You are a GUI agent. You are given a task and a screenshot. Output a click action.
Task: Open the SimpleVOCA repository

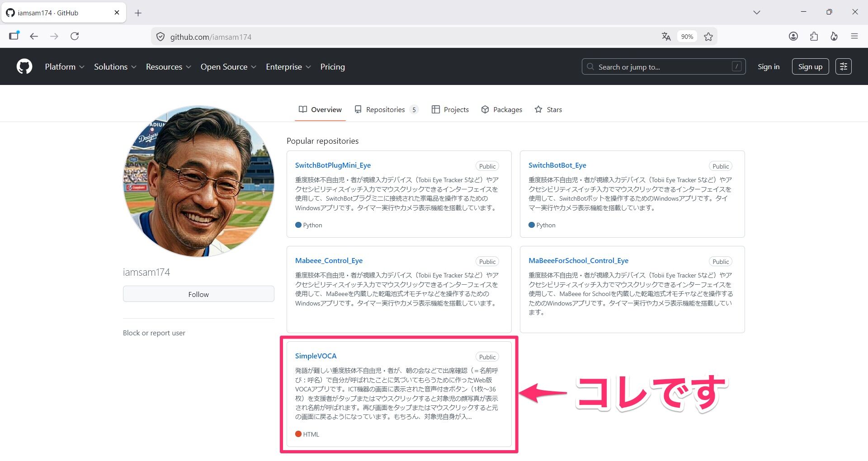(316, 356)
